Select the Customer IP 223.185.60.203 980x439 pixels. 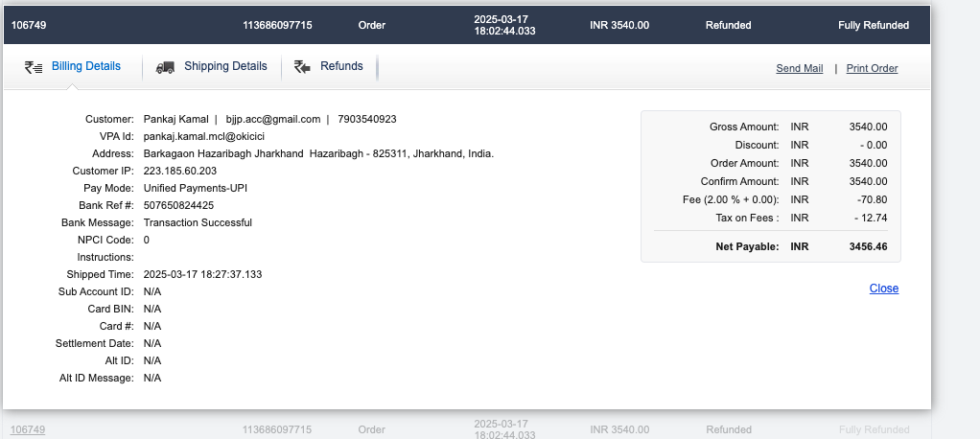(181, 171)
